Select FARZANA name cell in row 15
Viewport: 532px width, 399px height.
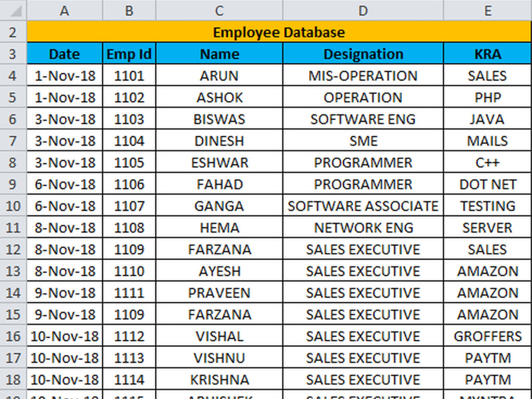(219, 314)
